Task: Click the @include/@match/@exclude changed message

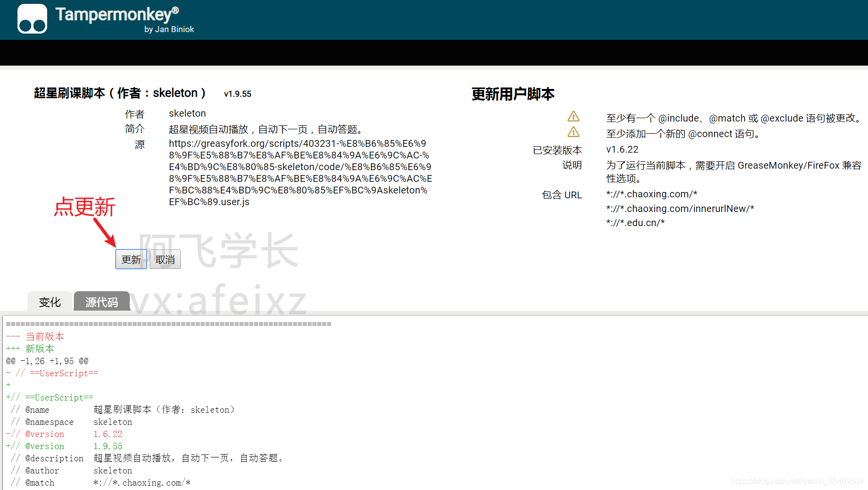Action: pyautogui.click(x=734, y=118)
